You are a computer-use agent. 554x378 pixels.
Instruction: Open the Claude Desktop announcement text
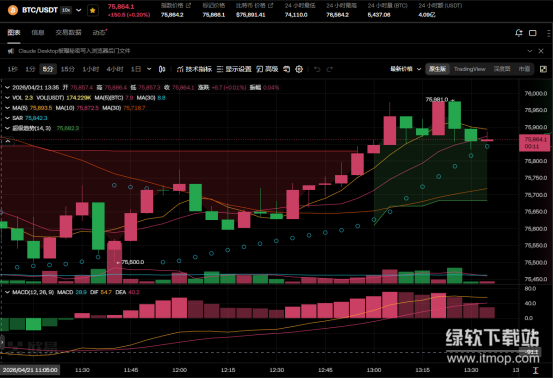tap(74, 51)
